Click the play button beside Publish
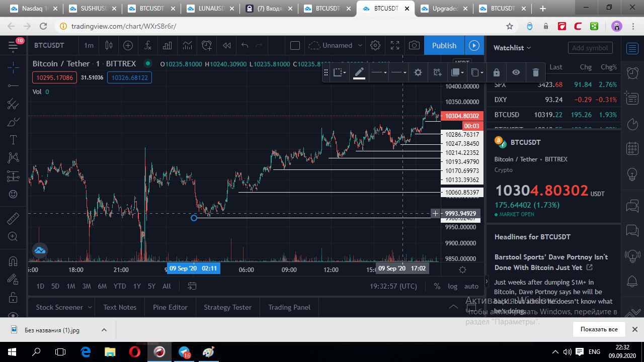The height and width of the screenshot is (362, 644). click(474, 46)
